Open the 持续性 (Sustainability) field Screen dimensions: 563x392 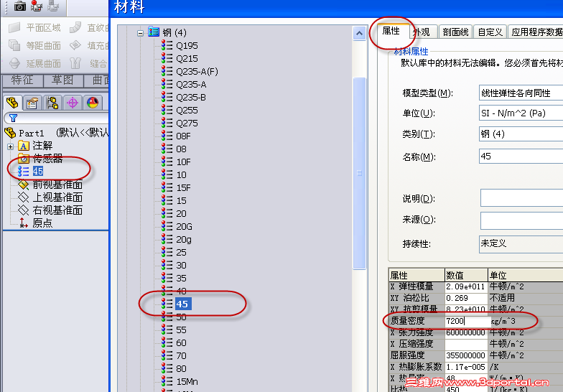(521, 244)
